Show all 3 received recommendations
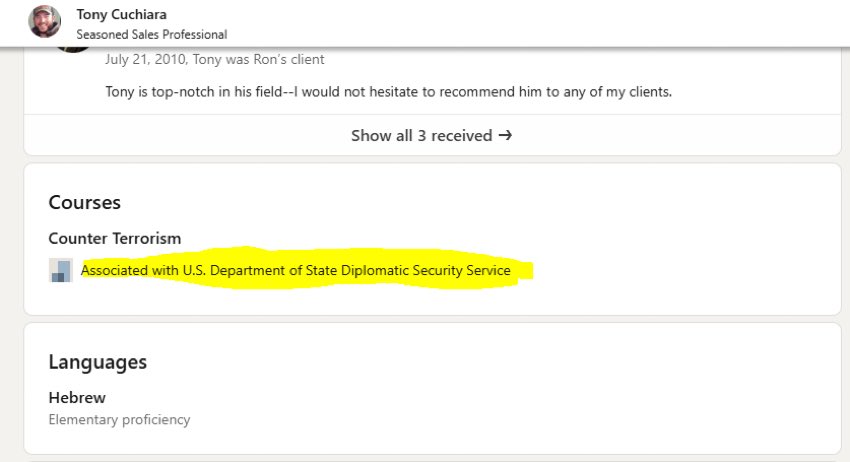The width and height of the screenshot is (850, 462). (432, 135)
